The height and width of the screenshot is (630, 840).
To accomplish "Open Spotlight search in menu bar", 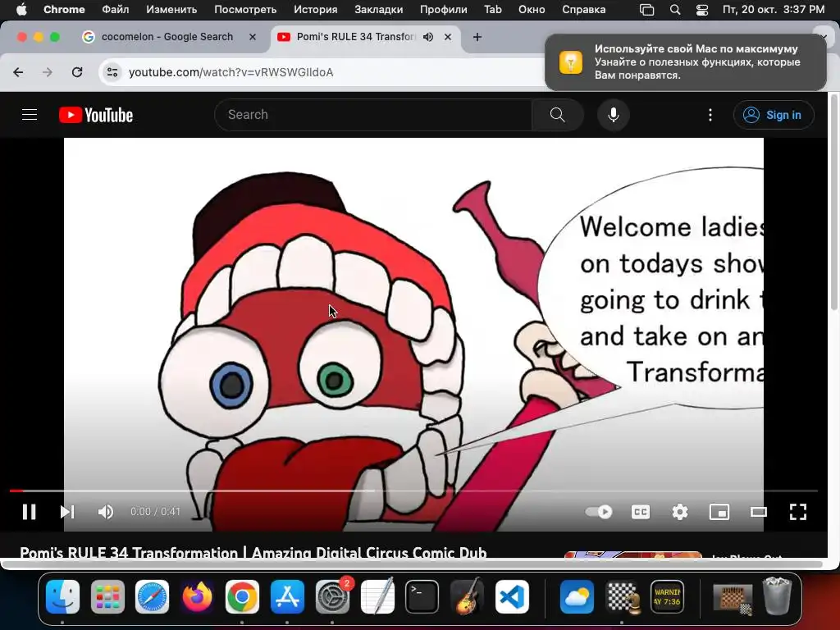I will point(675,10).
